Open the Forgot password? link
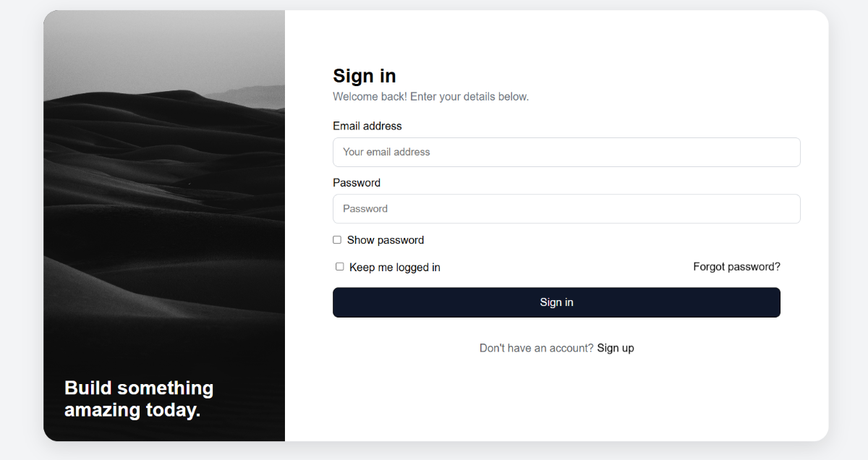 736,267
